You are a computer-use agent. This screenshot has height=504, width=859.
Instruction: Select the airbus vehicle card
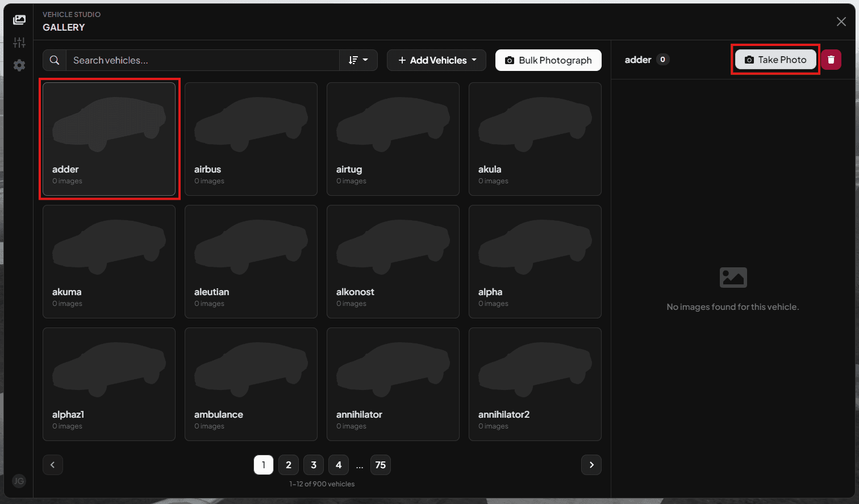(x=251, y=139)
